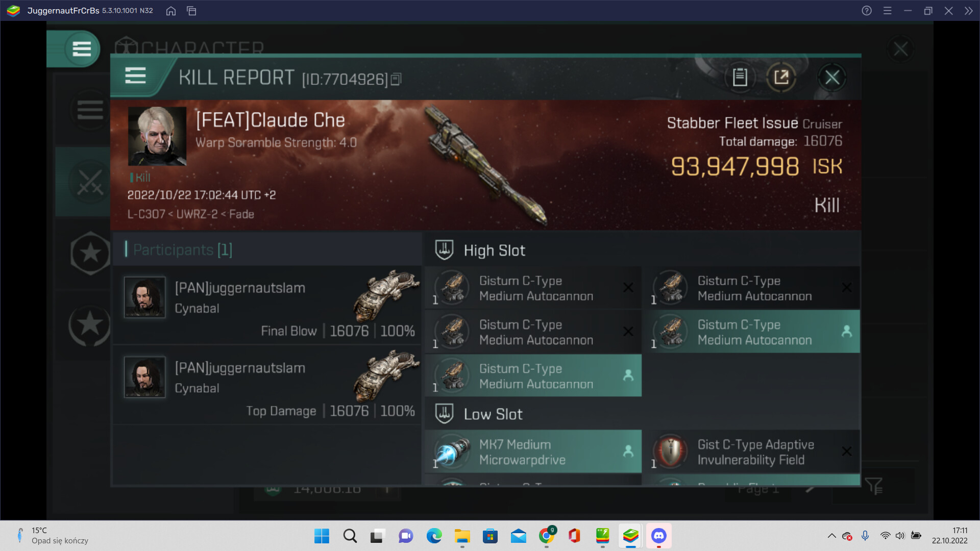980x551 pixels.
Task: Close the kill report window
Action: click(x=832, y=78)
